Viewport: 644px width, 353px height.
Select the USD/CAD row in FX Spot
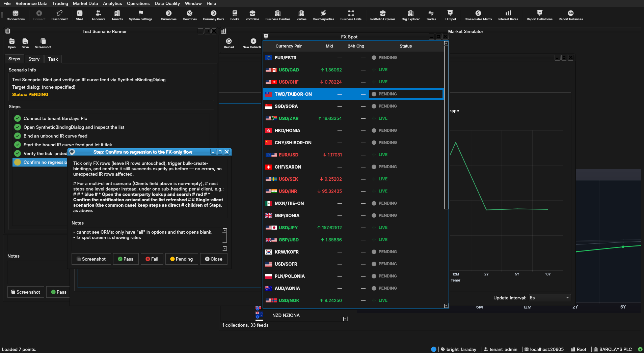[353, 70]
